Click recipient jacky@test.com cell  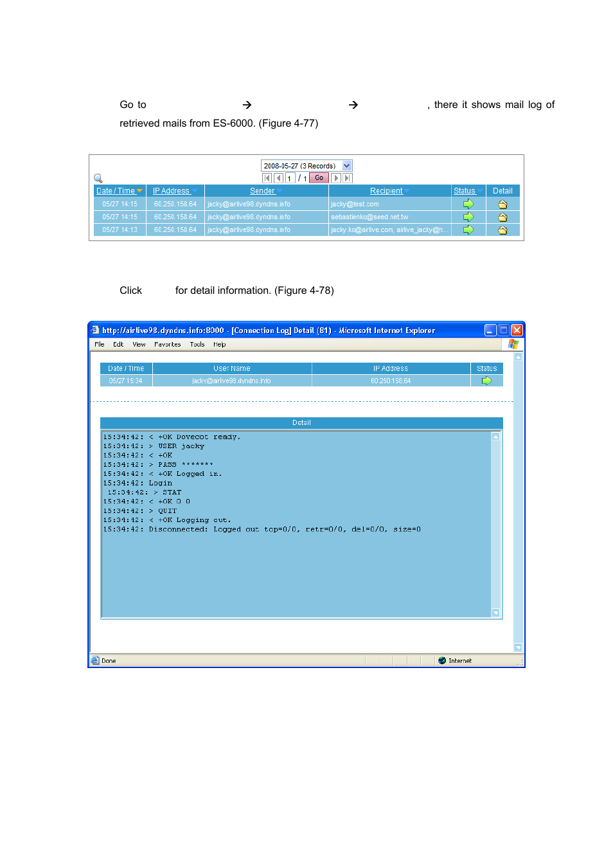click(x=390, y=204)
